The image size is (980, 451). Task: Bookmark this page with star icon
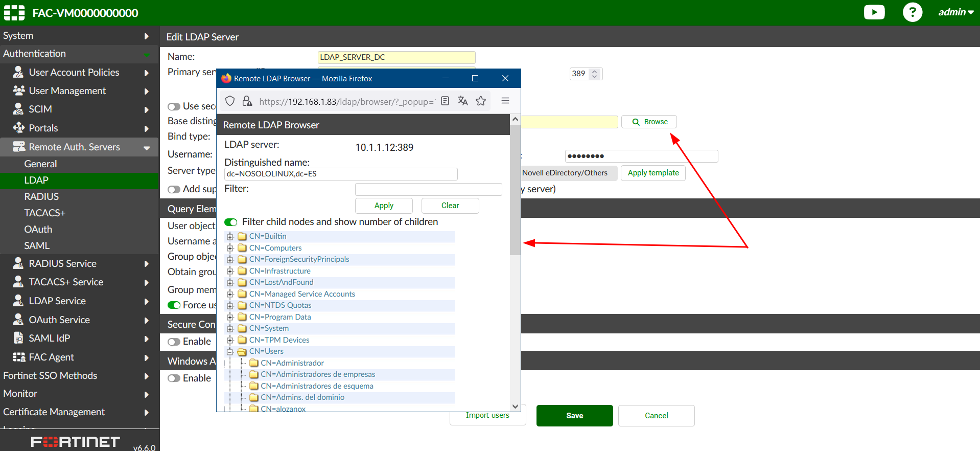pyautogui.click(x=480, y=101)
